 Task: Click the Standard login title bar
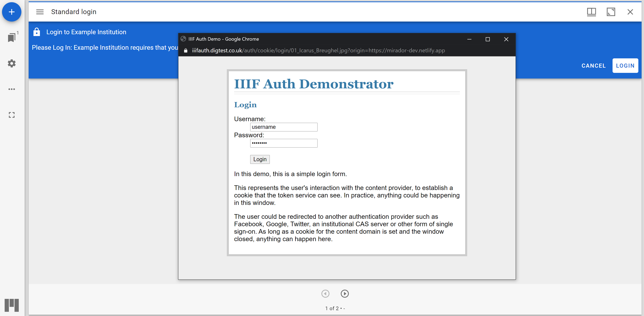pos(74,12)
